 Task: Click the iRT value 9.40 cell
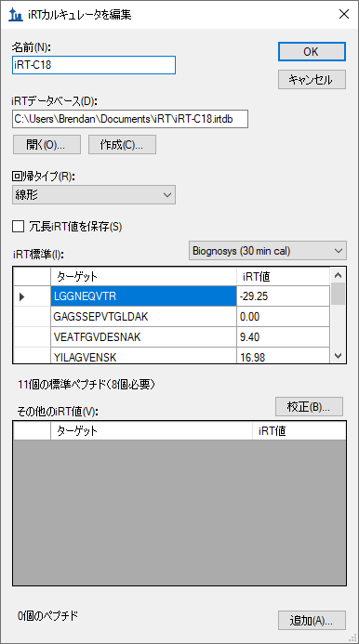[283, 337]
